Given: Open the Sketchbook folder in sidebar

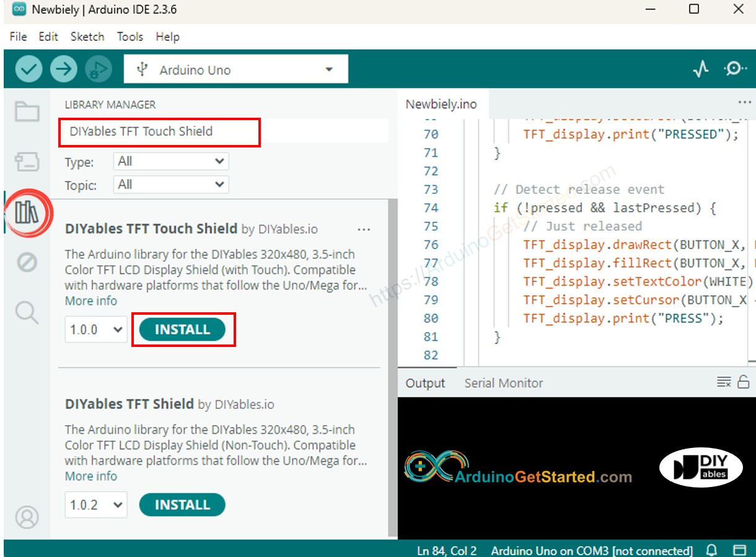Looking at the screenshot, I should (27, 112).
